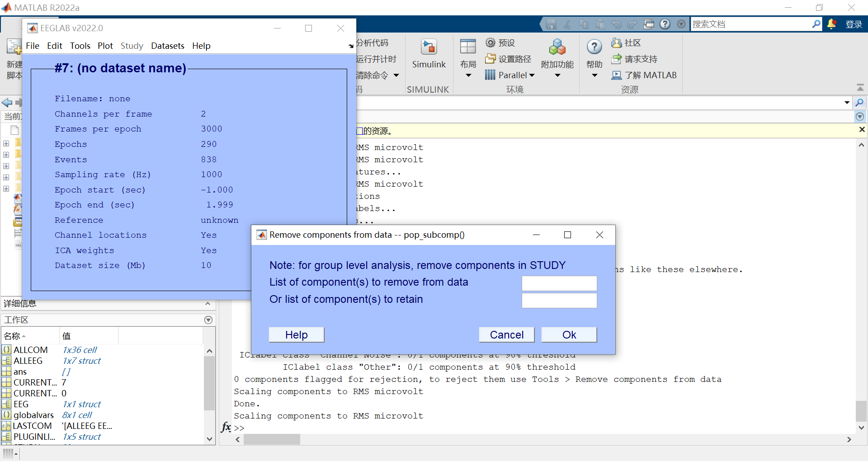The height and width of the screenshot is (461, 868).
Task: Click Cancel in Remove components dialog
Action: pyautogui.click(x=507, y=335)
